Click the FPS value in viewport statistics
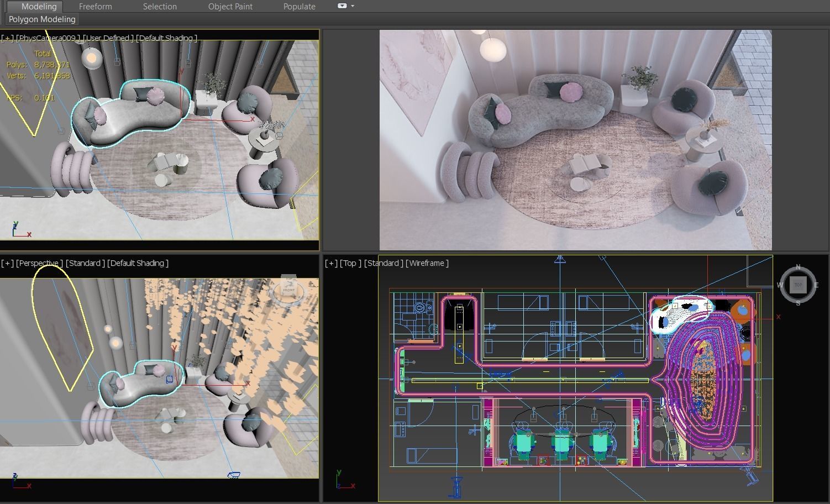830x504 pixels. tap(44, 98)
